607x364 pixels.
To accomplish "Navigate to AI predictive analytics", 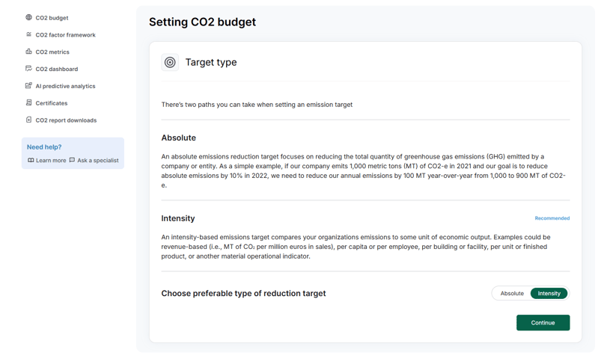I will pos(65,87).
